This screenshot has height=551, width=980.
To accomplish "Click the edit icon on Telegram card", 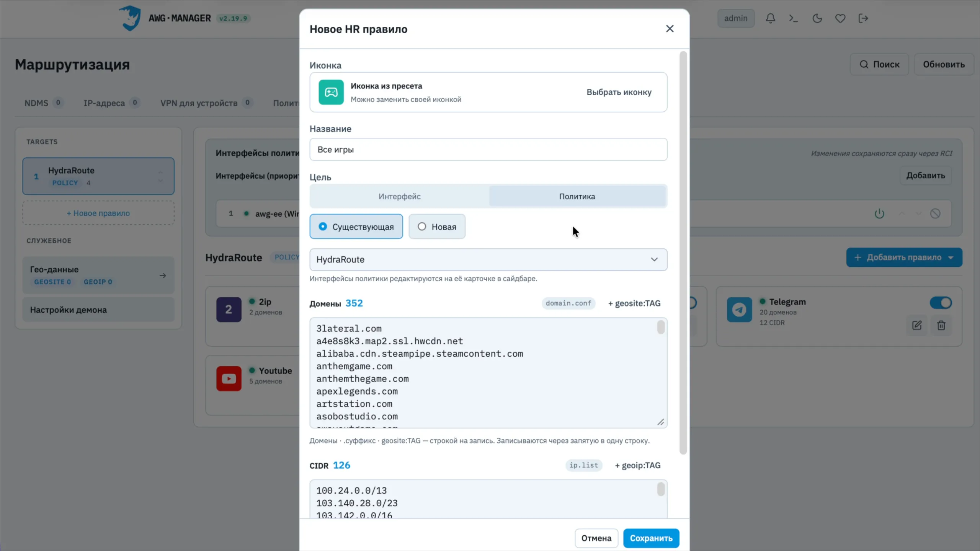I will 916,325.
